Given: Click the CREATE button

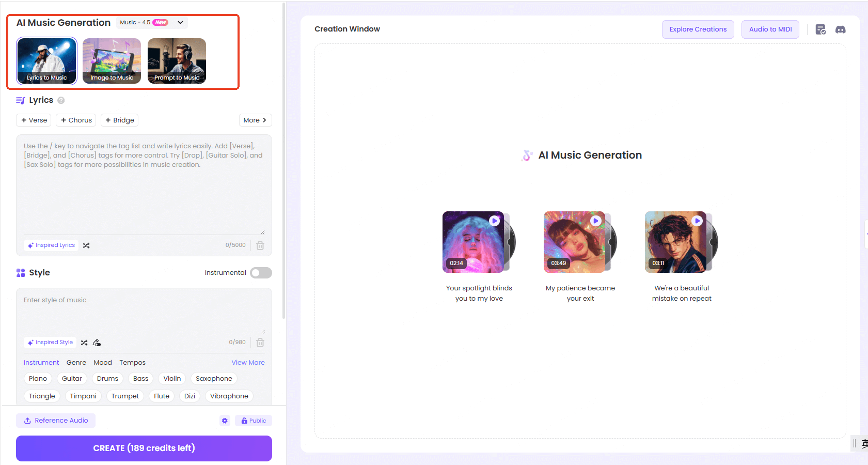Looking at the screenshot, I should pos(144,448).
